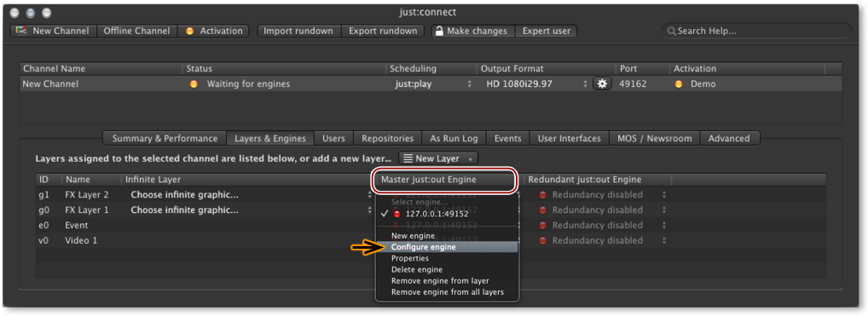Switch to User Interfaces tab

tap(569, 138)
